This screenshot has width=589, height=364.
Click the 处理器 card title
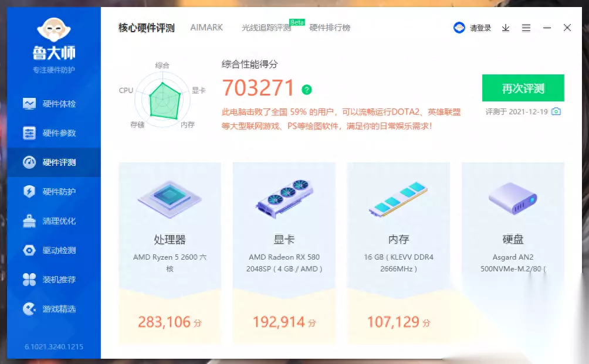coord(170,239)
